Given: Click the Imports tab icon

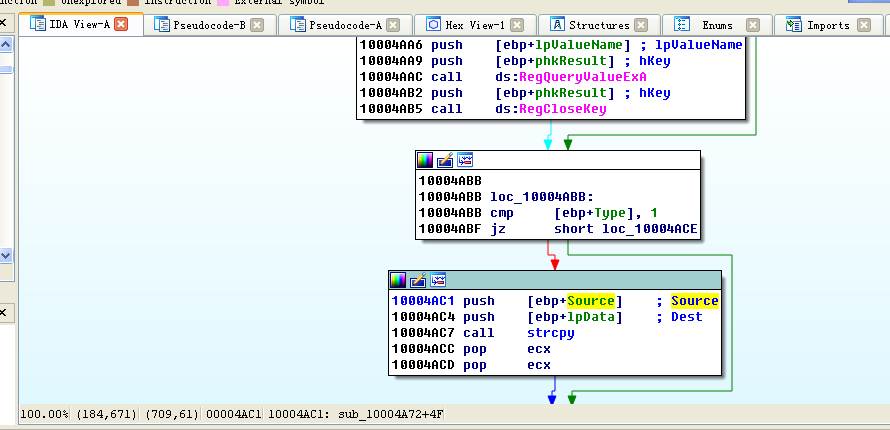Looking at the screenshot, I should point(794,25).
